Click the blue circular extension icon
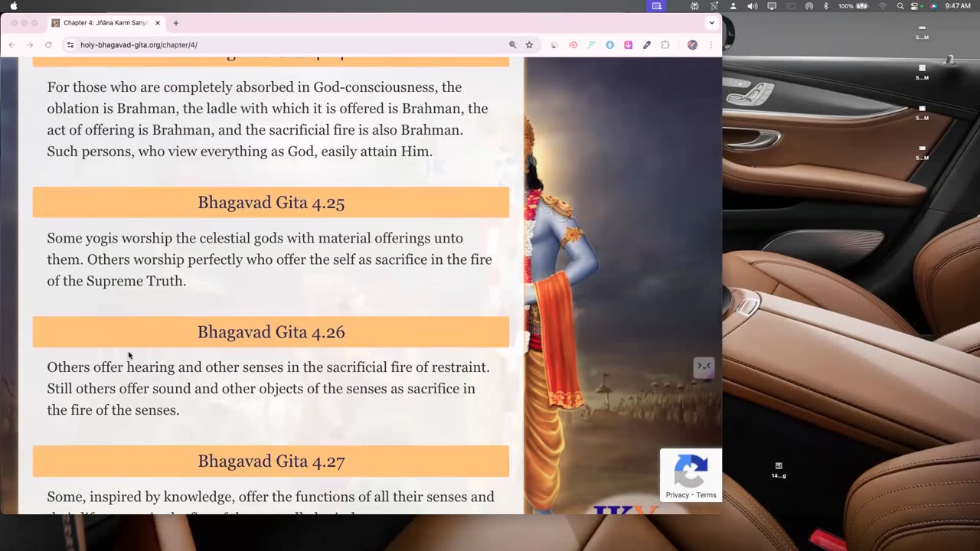The width and height of the screenshot is (980, 551). [x=609, y=45]
